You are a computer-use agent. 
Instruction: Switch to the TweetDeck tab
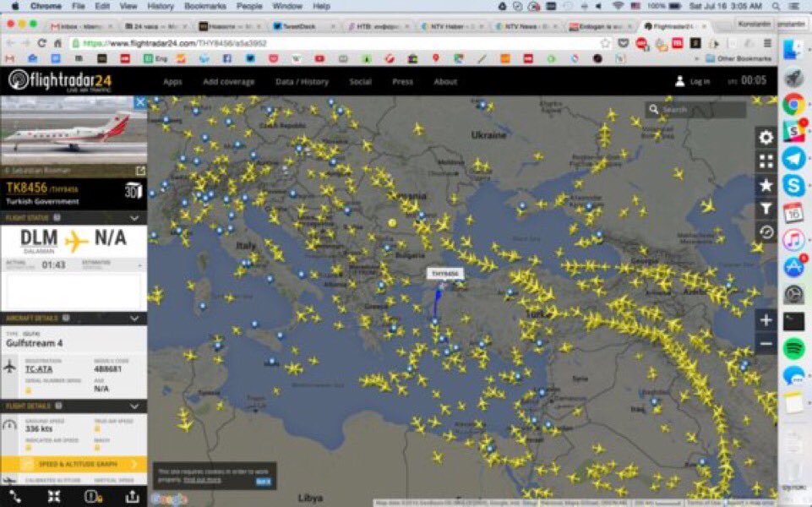302,26
